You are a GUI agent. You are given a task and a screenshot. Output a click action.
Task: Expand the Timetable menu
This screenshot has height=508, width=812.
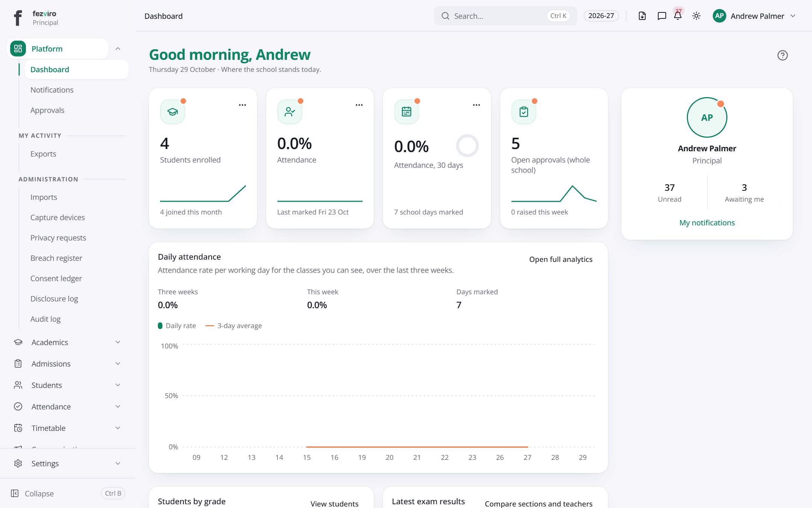pos(68,428)
